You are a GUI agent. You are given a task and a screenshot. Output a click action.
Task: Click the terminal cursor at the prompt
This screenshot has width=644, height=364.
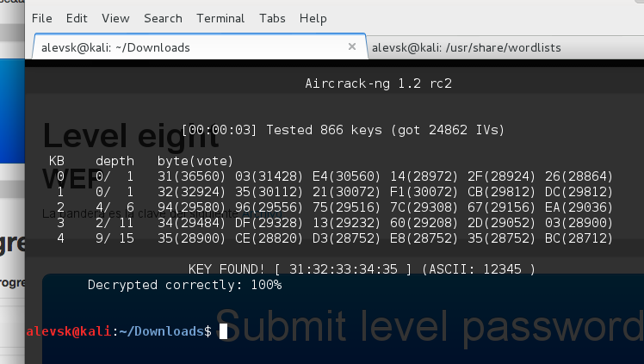click(223, 331)
